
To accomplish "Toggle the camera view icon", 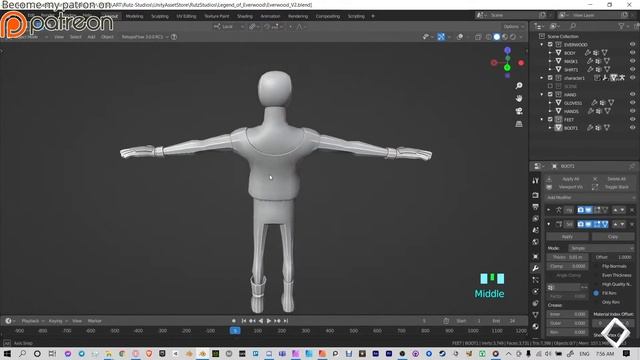I will pyautogui.click(x=519, y=111).
